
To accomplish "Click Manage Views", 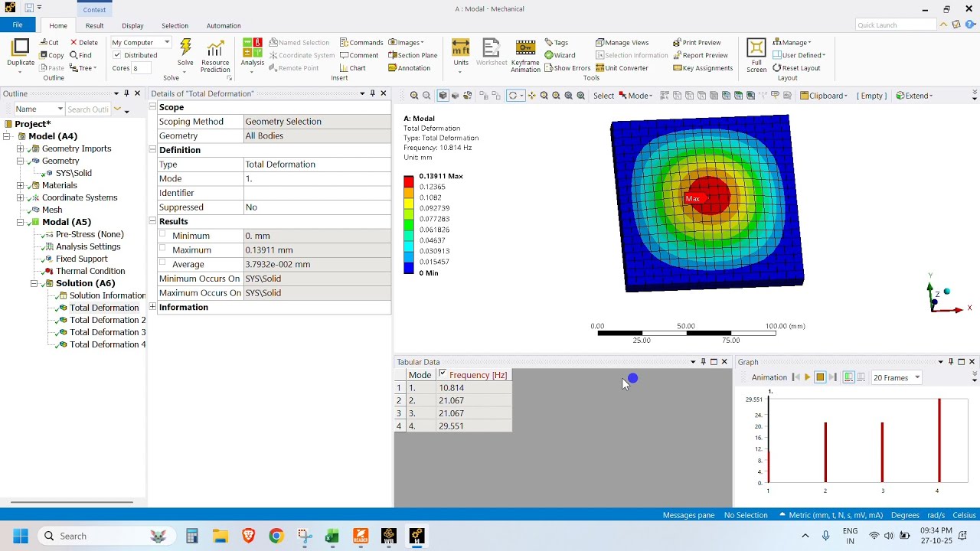I will pyautogui.click(x=622, y=43).
